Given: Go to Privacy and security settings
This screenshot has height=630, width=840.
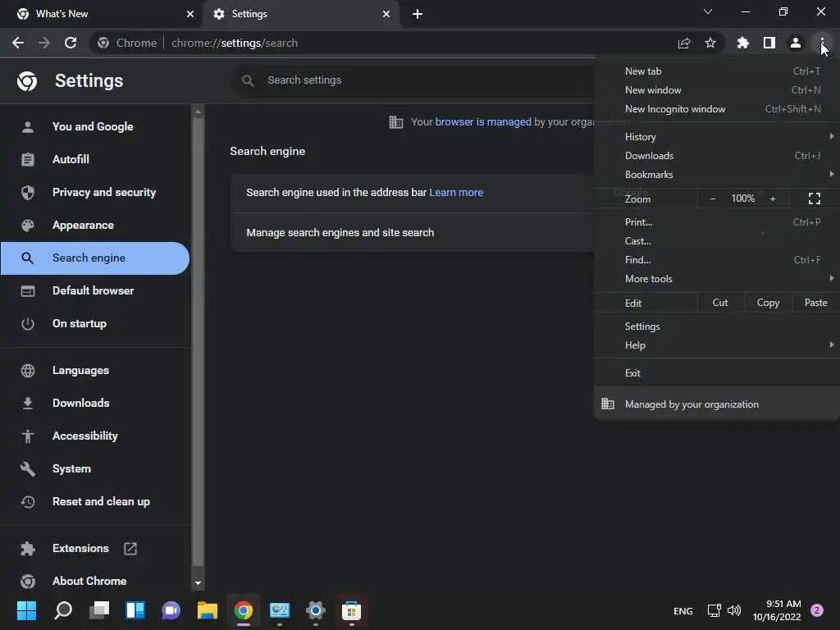Looking at the screenshot, I should pyautogui.click(x=95, y=192).
